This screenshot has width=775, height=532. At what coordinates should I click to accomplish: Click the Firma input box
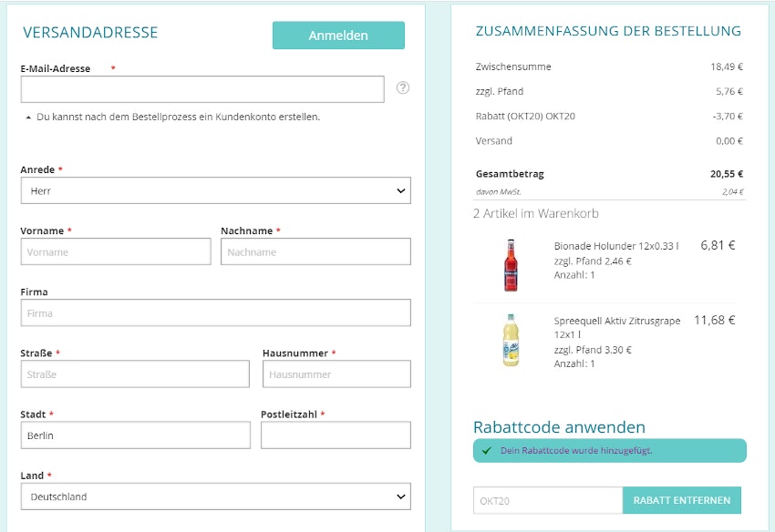tap(215, 313)
